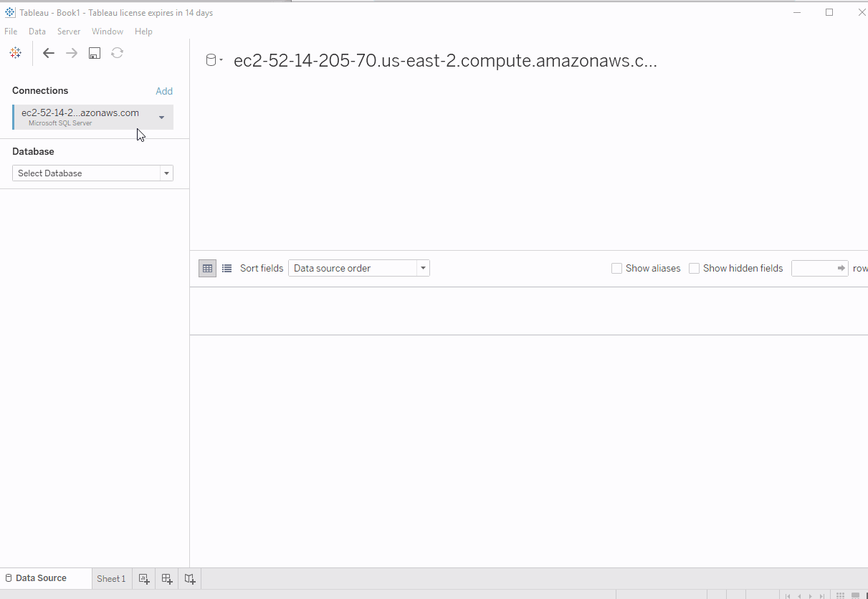This screenshot has height=599, width=868.
Task: Add a new worksheet with the chart-plus icon
Action: click(x=144, y=579)
